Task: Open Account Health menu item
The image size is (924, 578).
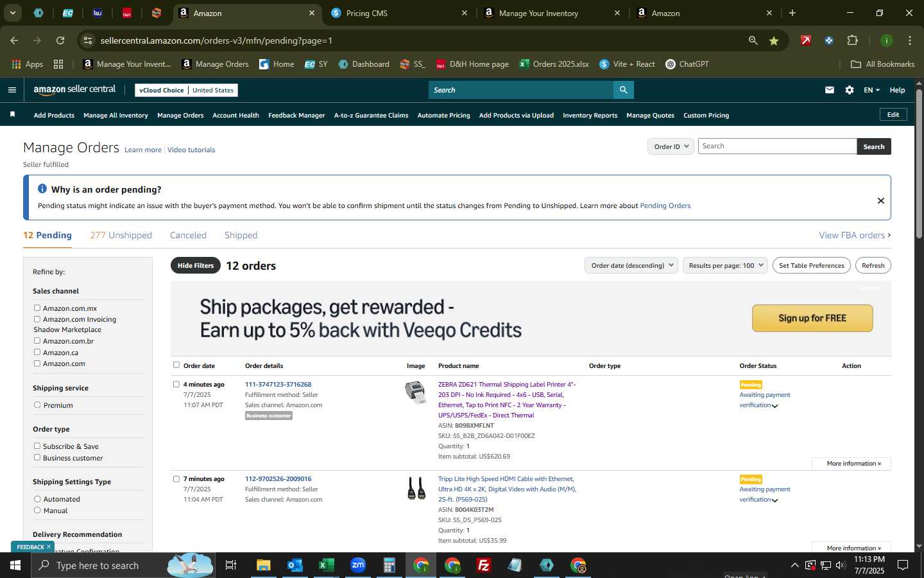Action: coord(235,115)
